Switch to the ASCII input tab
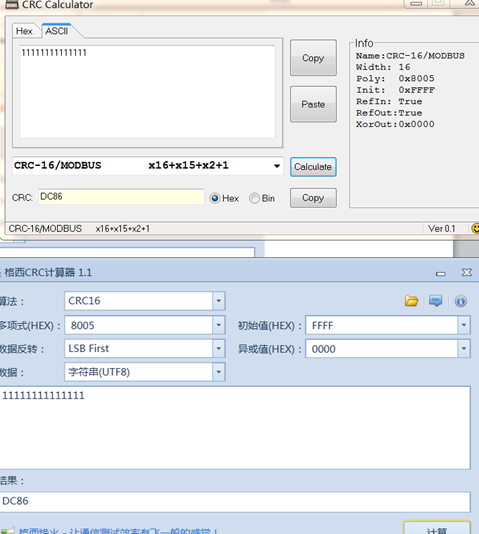The width and height of the screenshot is (479, 534). coord(57,31)
